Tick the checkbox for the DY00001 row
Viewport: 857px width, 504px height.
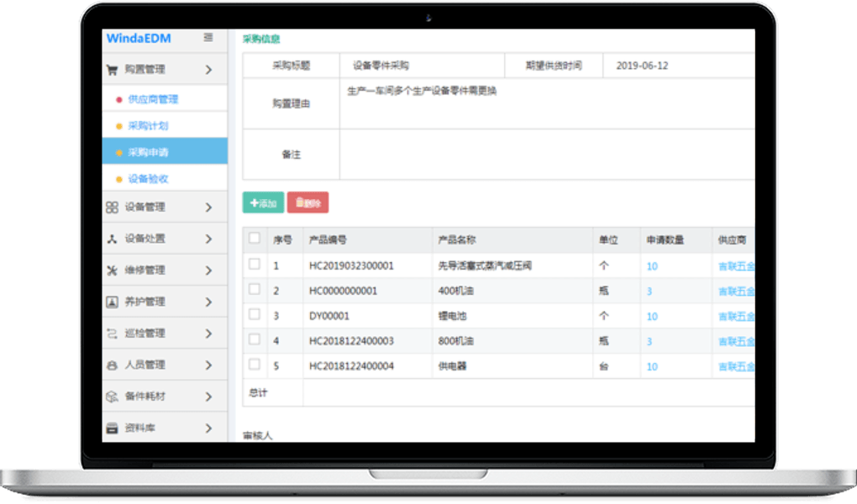255,315
